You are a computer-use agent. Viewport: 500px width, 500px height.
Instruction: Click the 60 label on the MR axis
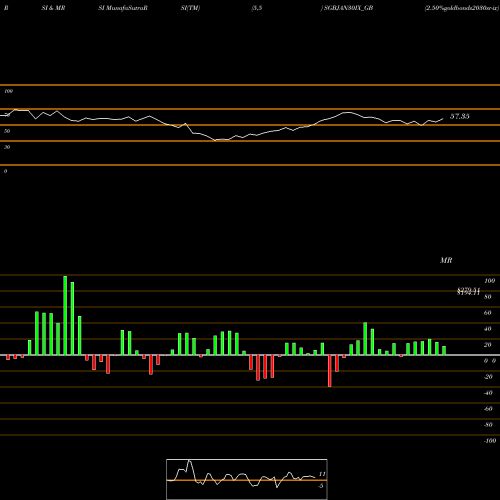pos(488,313)
